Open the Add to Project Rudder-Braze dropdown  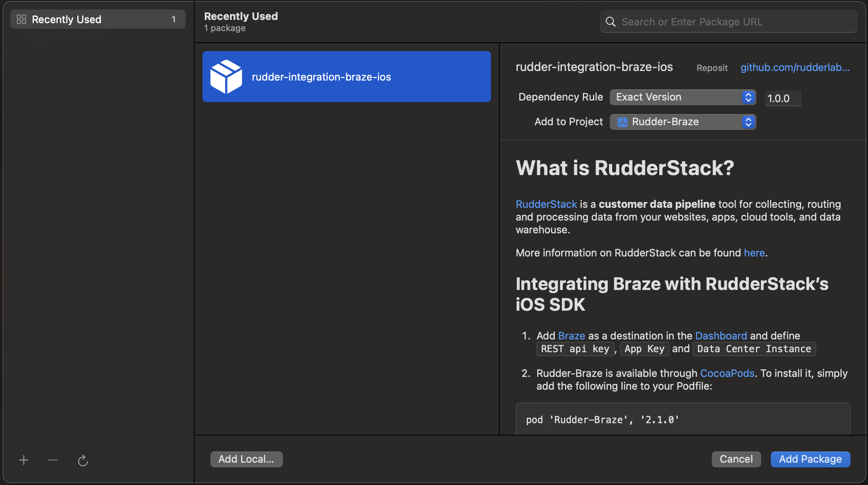click(x=683, y=122)
